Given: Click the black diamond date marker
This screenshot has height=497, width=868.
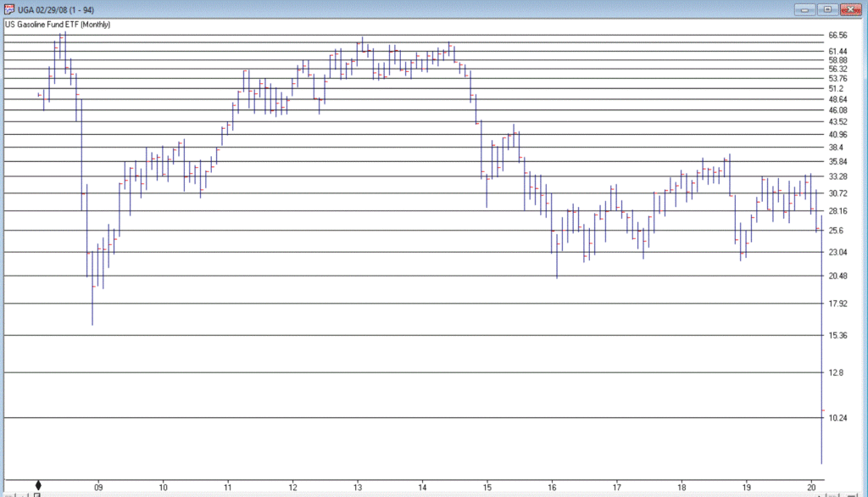Looking at the screenshot, I should click(x=38, y=485).
